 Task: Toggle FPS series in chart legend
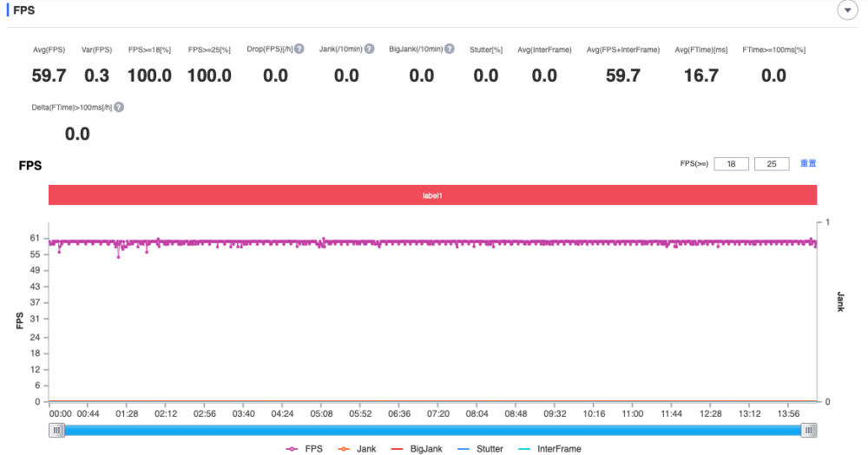coord(304,449)
